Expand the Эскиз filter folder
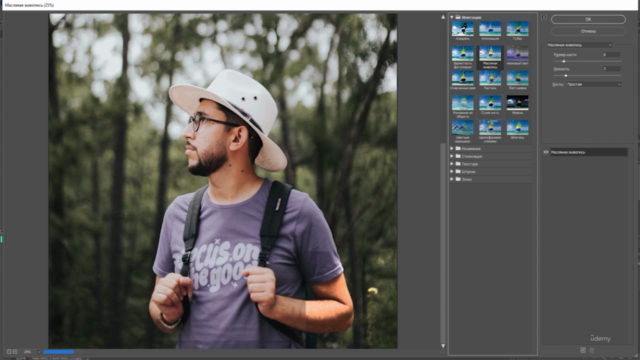Image resolution: width=640 pixels, height=360 pixels. coord(452,179)
